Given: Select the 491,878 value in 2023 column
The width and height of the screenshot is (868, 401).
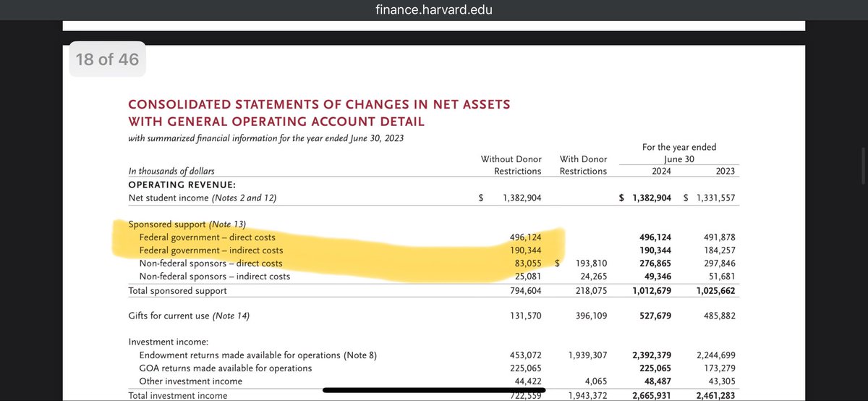Looking at the screenshot, I should [720, 237].
